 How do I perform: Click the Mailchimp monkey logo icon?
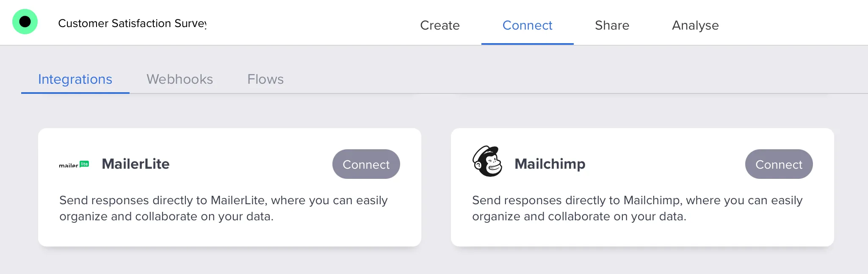487,163
